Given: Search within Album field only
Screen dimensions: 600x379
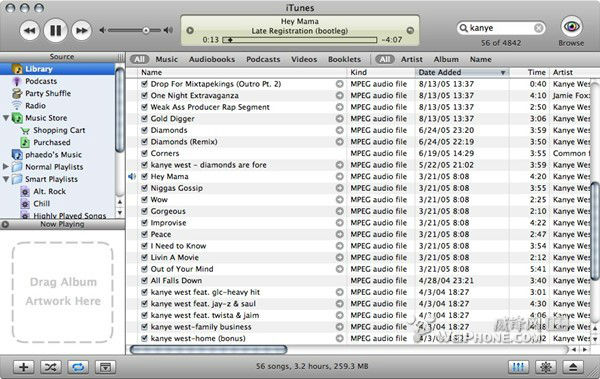Looking at the screenshot, I should coord(446,59).
